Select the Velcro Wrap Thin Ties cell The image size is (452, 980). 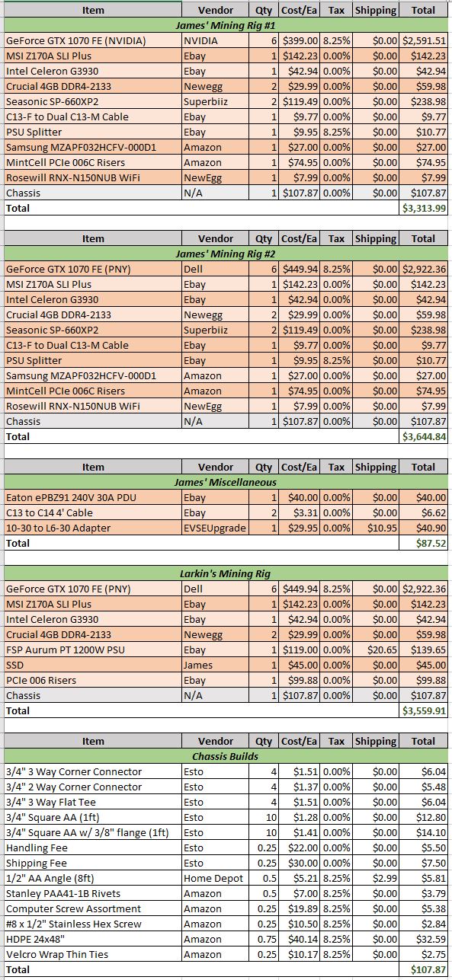coord(92,954)
